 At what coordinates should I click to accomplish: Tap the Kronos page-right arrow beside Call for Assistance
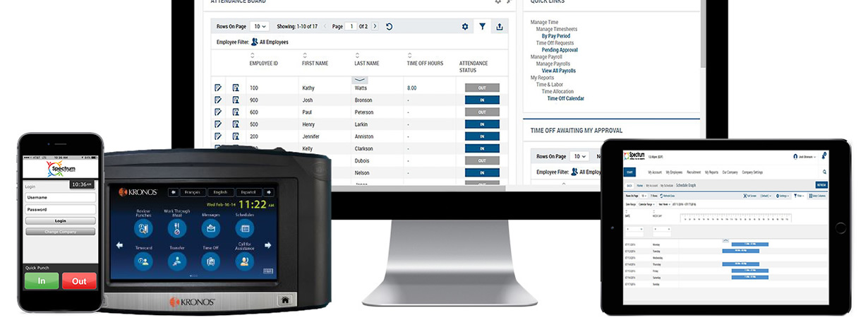coord(267,245)
